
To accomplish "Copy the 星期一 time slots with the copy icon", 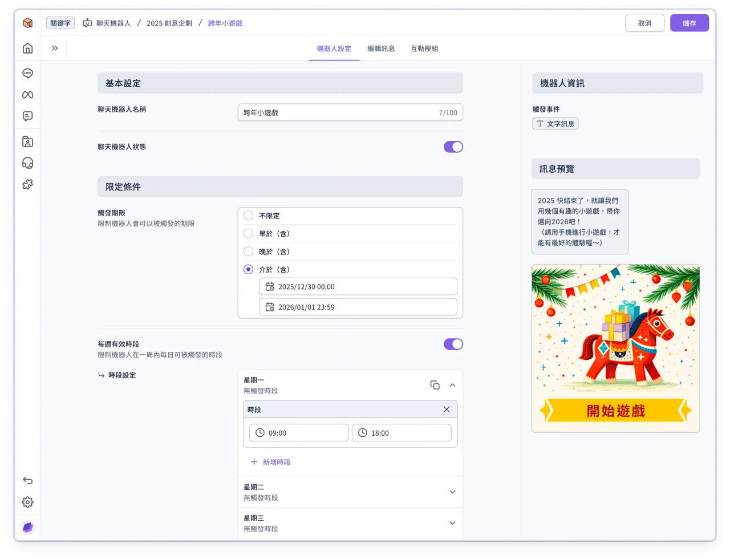I will tap(435, 385).
